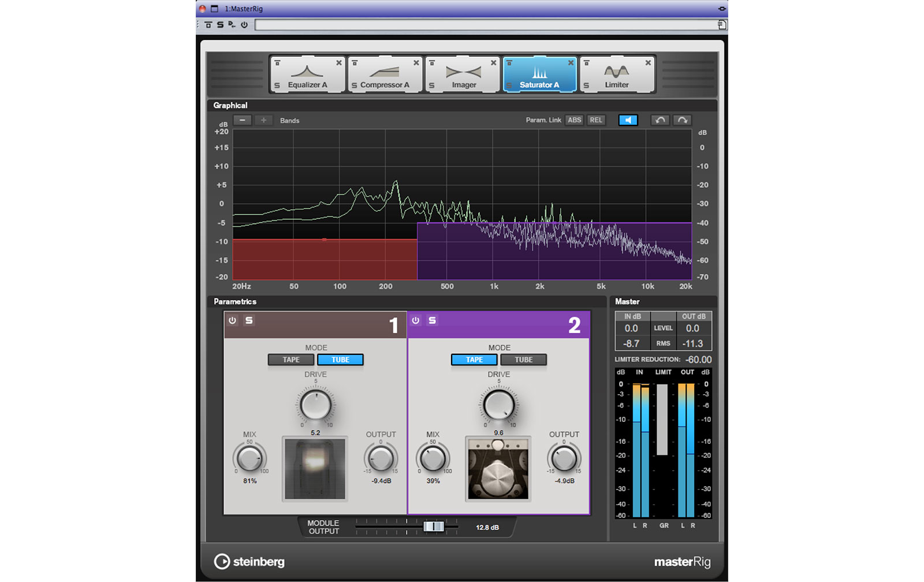Click band 1 DRIVE knob
This screenshot has width=924, height=582.
[x=315, y=405]
